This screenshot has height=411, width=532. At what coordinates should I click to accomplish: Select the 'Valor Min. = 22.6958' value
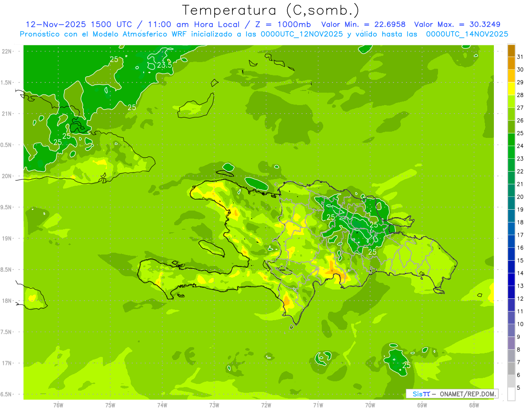pos(364,24)
